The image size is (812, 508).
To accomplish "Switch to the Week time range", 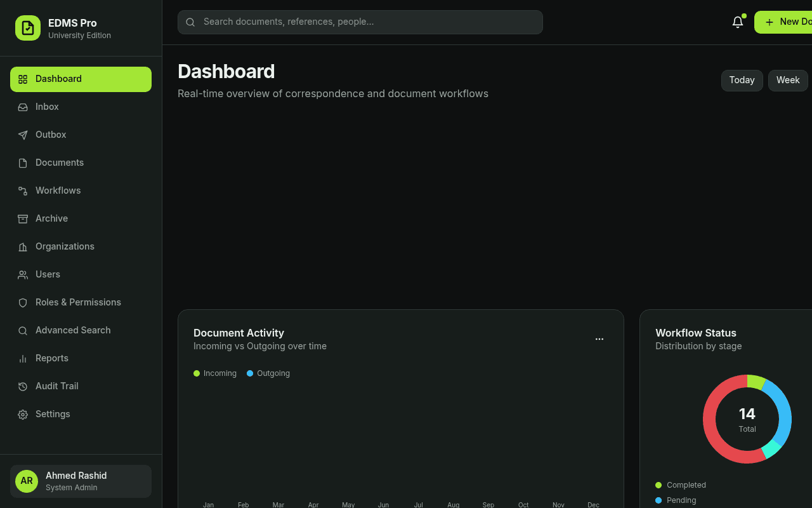I will pos(788,81).
